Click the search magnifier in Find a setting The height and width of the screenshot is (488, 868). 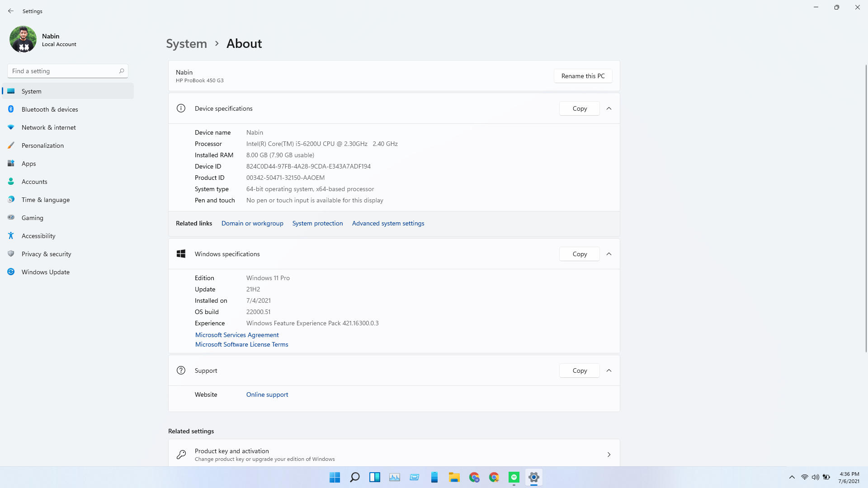(122, 71)
